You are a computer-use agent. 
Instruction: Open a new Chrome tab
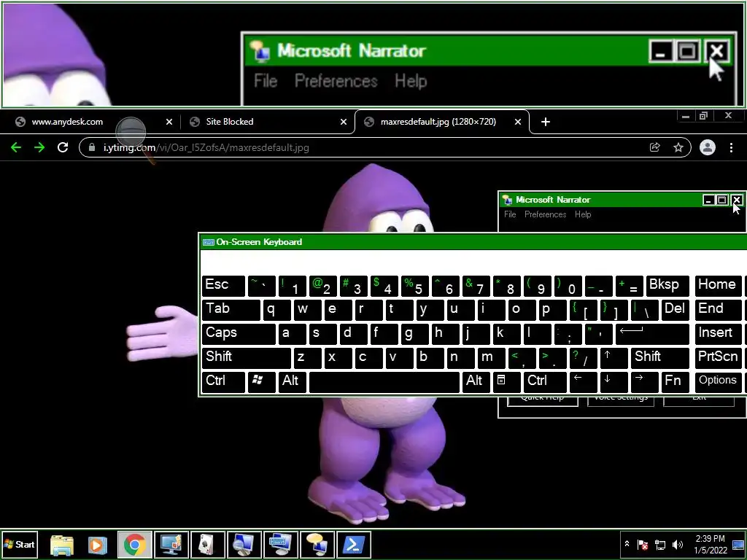point(546,122)
